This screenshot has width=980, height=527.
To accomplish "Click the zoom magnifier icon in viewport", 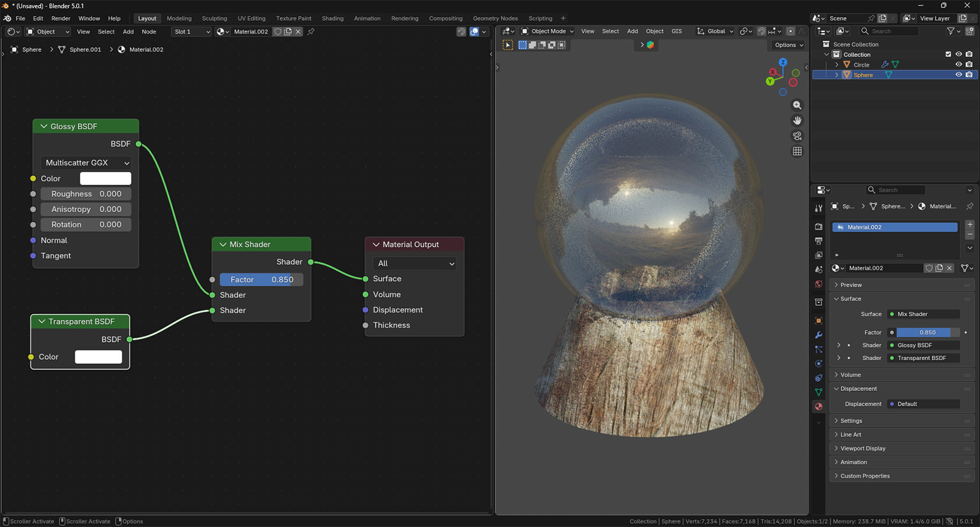I will pos(797,105).
